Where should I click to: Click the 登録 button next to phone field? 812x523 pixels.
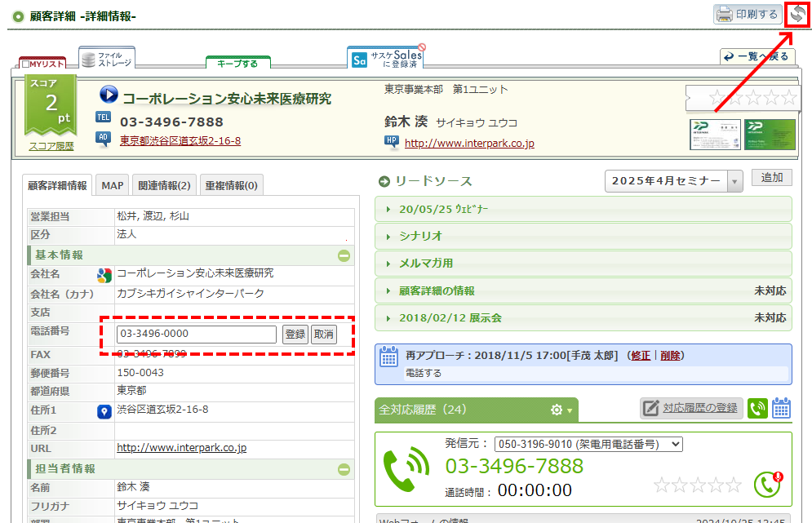pyautogui.click(x=295, y=334)
